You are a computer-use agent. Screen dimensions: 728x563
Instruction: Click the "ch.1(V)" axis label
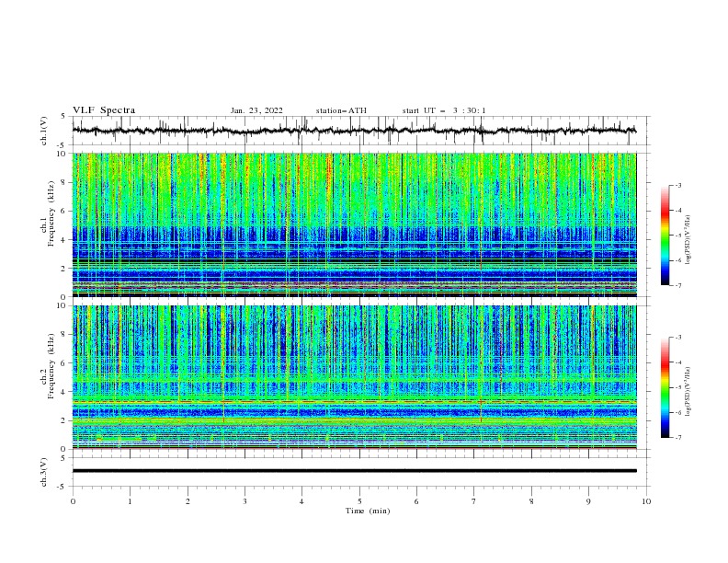point(44,131)
